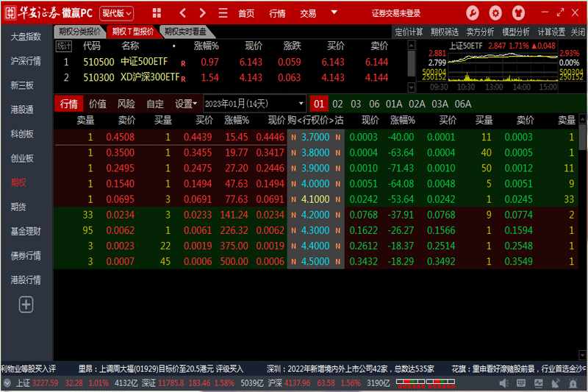Select contract month 06

point(374,104)
